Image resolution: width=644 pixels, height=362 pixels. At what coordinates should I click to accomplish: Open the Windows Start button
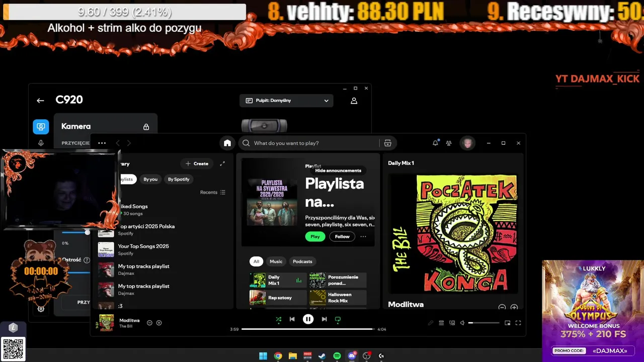click(263, 356)
